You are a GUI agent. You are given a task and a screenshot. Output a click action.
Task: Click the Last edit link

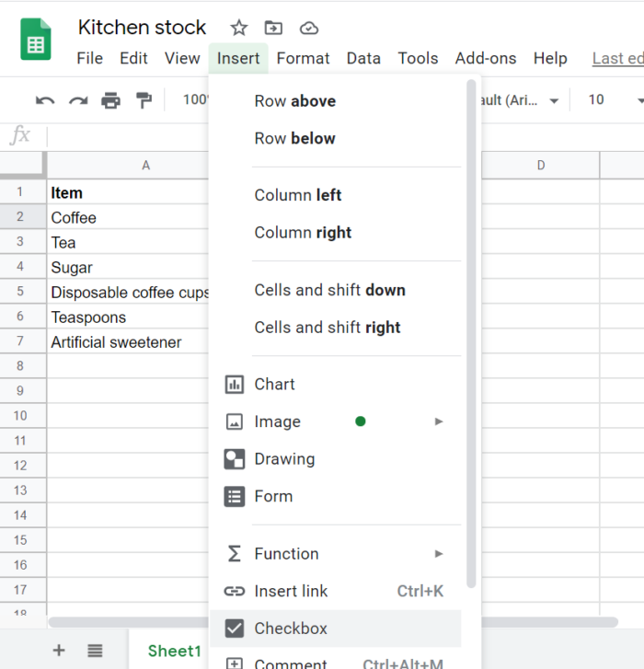tap(617, 58)
